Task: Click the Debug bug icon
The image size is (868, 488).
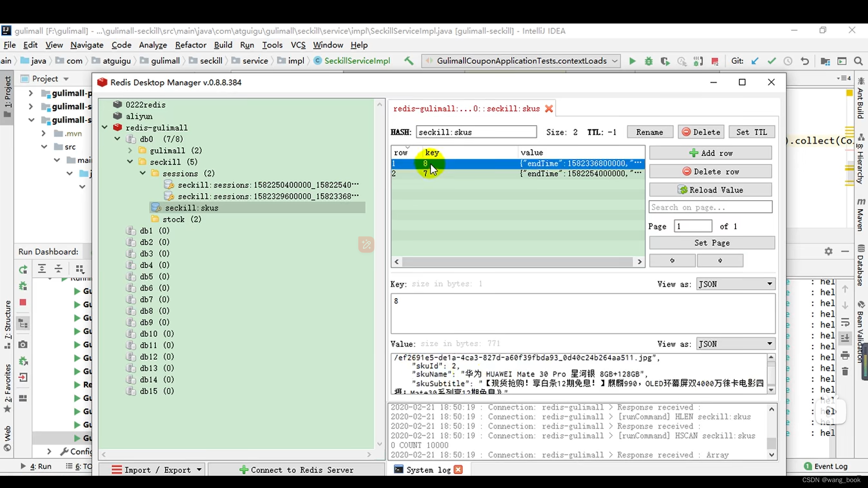Action: pos(649,61)
